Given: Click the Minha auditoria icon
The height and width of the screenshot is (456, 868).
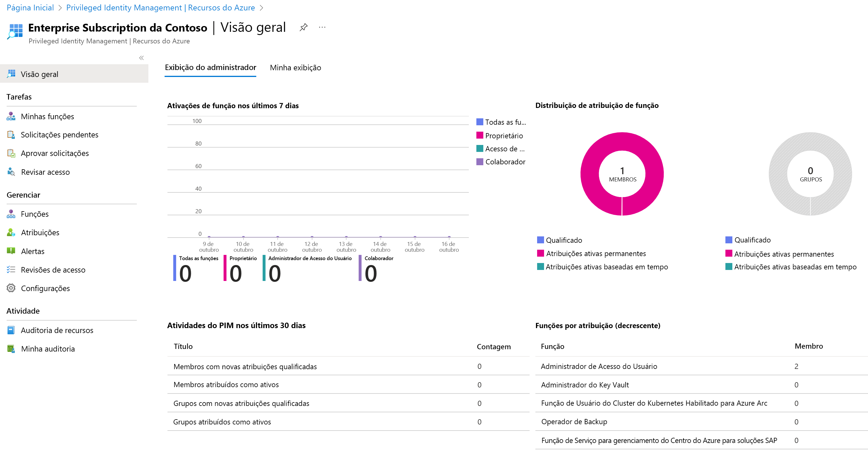Looking at the screenshot, I should [x=11, y=349].
